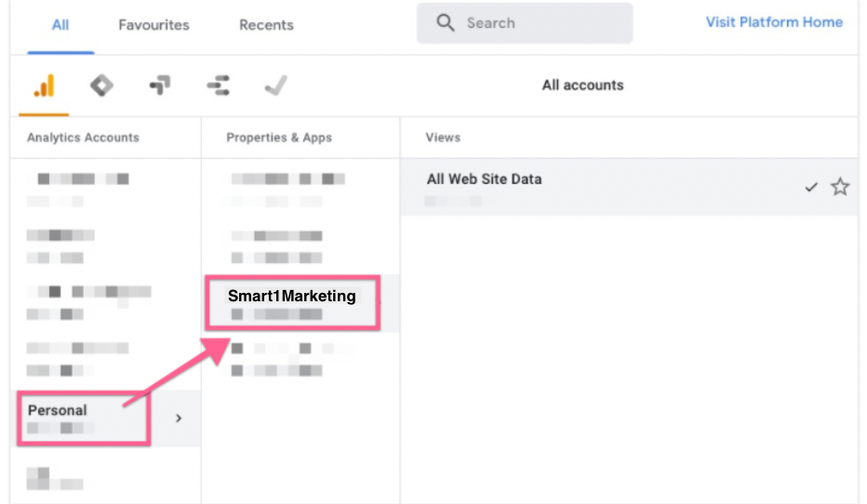Open the Optimize product icon

pos(160,86)
